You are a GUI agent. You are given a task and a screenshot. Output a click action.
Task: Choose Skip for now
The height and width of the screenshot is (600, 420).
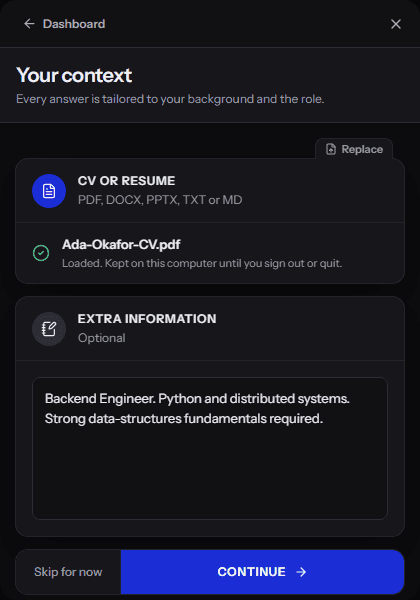(x=68, y=572)
